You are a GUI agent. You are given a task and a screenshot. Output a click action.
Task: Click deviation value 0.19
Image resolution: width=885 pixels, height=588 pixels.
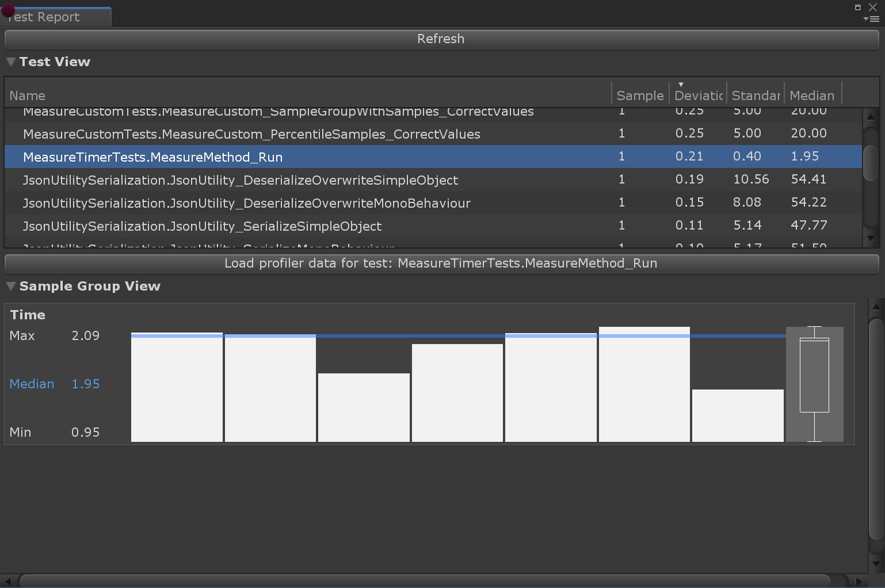689,180
